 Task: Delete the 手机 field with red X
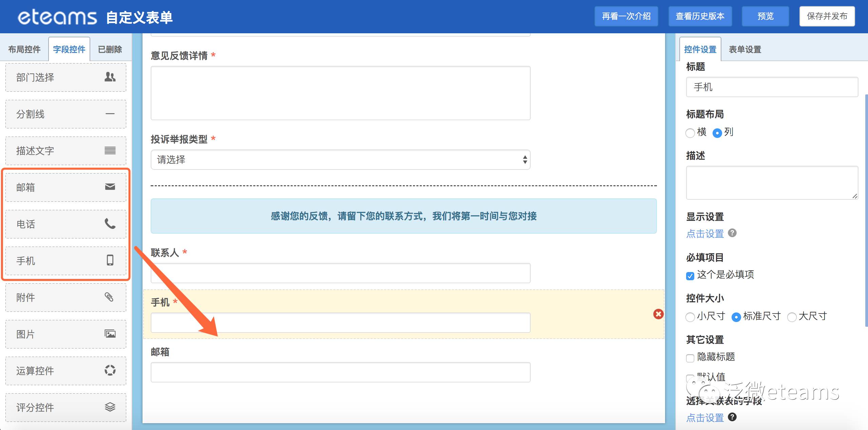click(x=658, y=314)
